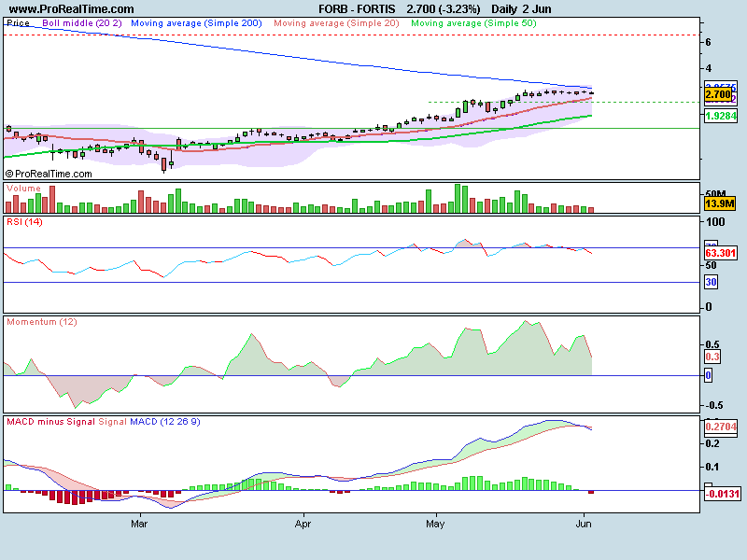
Task: Click the 2.700 (-3.23%) price change text
Action: [443, 9]
